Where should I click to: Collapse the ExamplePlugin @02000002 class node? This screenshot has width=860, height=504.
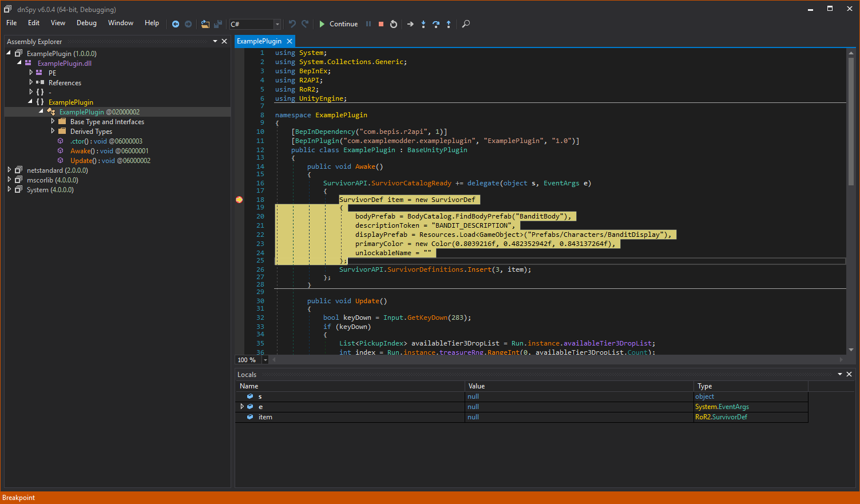[x=41, y=111]
